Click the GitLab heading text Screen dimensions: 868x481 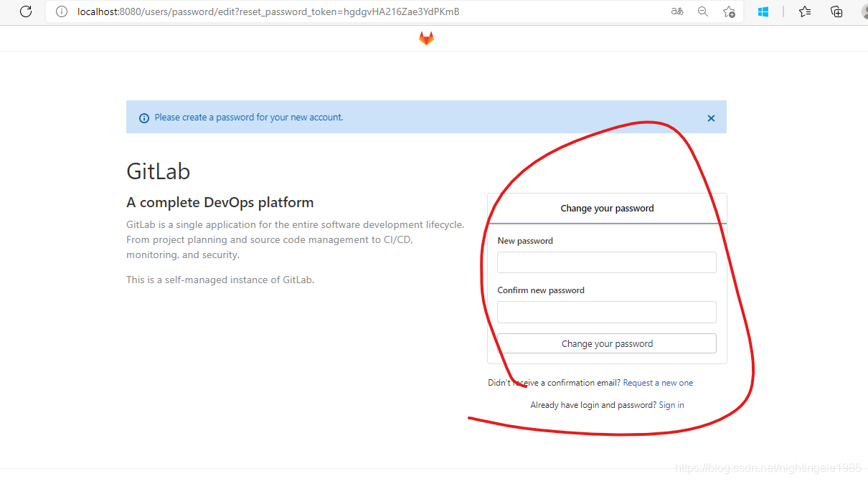tap(159, 172)
